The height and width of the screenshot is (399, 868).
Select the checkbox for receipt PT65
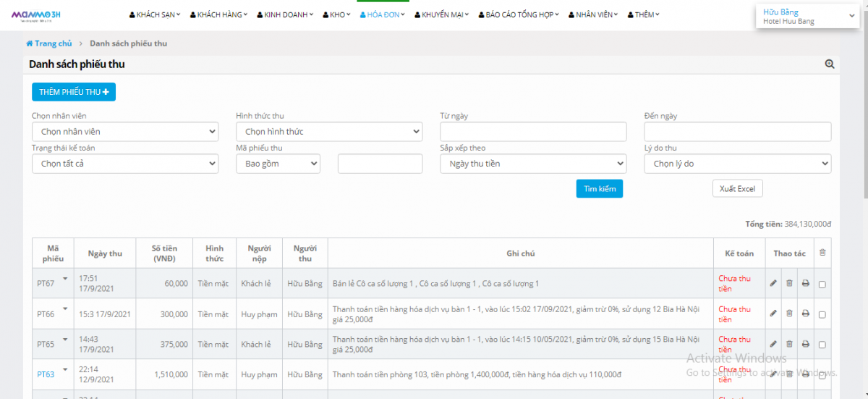[x=822, y=345]
